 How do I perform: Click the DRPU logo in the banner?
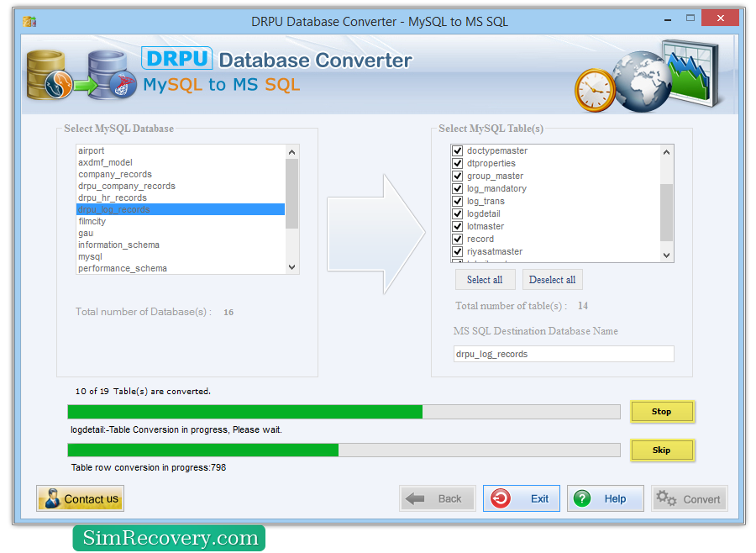(176, 58)
